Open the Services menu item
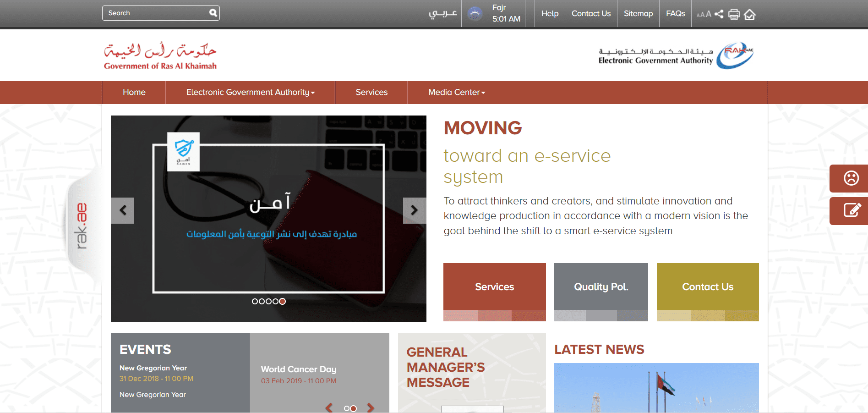The width and height of the screenshot is (868, 413). click(371, 92)
